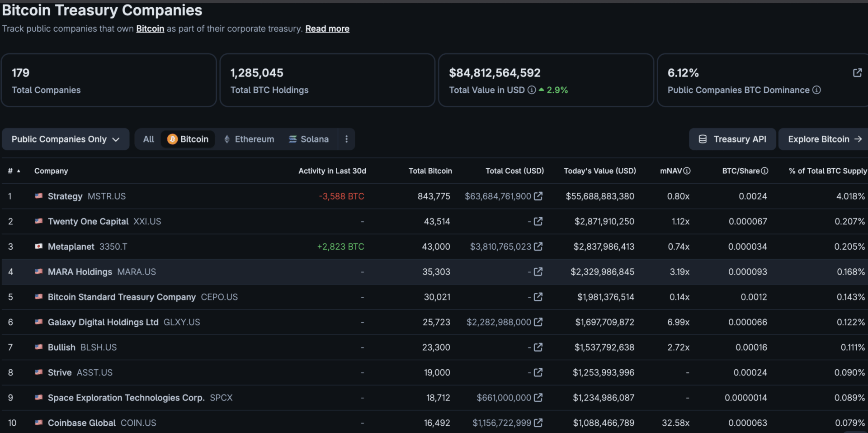This screenshot has width=868, height=433.
Task: Select the Solana filter tab
Action: coord(309,139)
